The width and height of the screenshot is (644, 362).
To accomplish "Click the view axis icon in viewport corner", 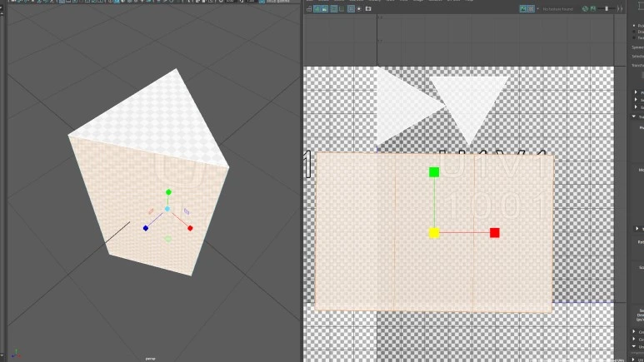I will point(16,354).
